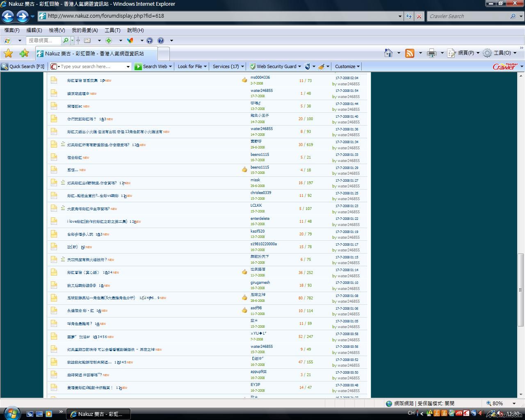Expand the Services (17) dropdown
525x420 pixels.
coord(228,66)
